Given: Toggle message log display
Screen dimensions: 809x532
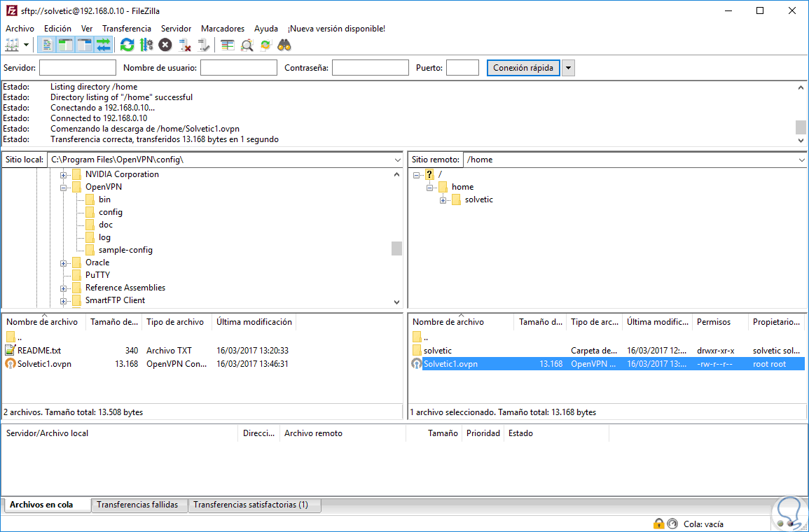Looking at the screenshot, I should pos(46,45).
